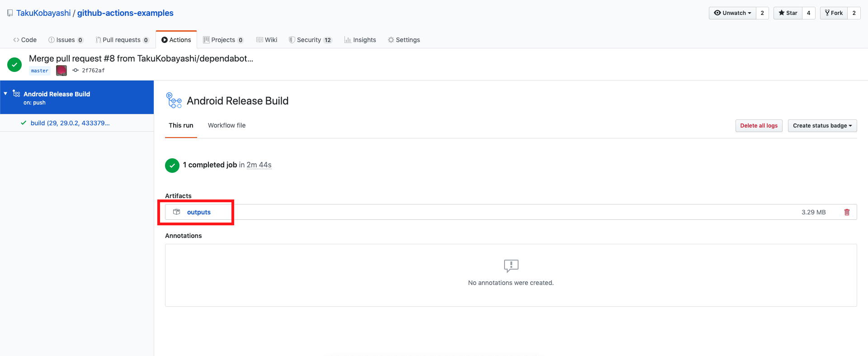Open the Security tab
Image resolution: width=868 pixels, height=356 pixels.
pos(310,40)
